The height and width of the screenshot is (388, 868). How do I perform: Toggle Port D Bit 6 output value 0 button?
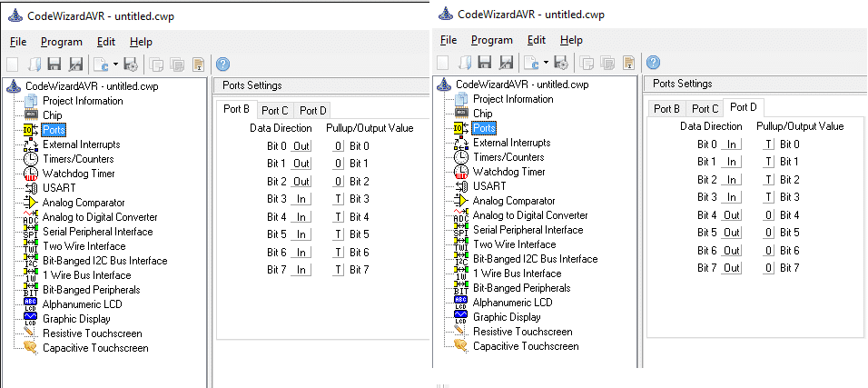tap(768, 251)
